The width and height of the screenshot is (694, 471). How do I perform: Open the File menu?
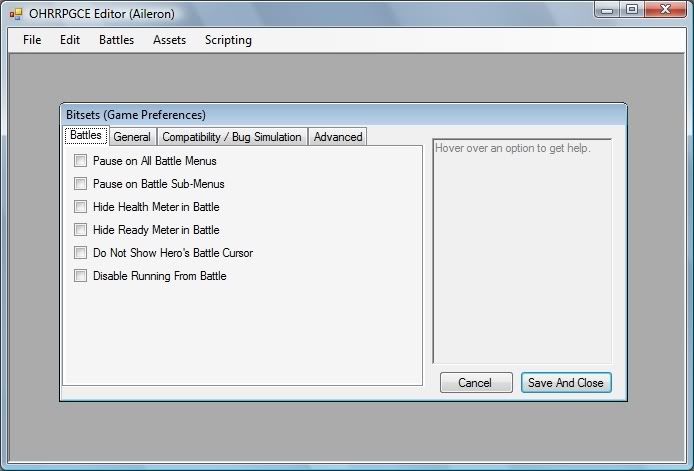point(32,40)
